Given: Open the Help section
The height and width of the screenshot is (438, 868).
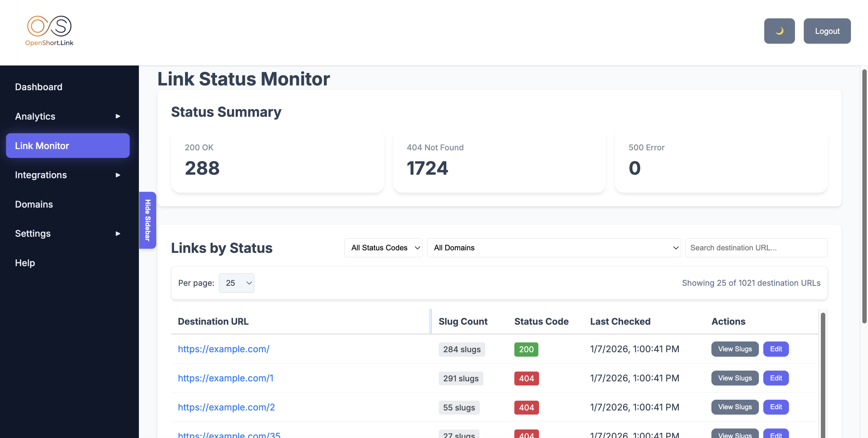Looking at the screenshot, I should pyautogui.click(x=25, y=263).
